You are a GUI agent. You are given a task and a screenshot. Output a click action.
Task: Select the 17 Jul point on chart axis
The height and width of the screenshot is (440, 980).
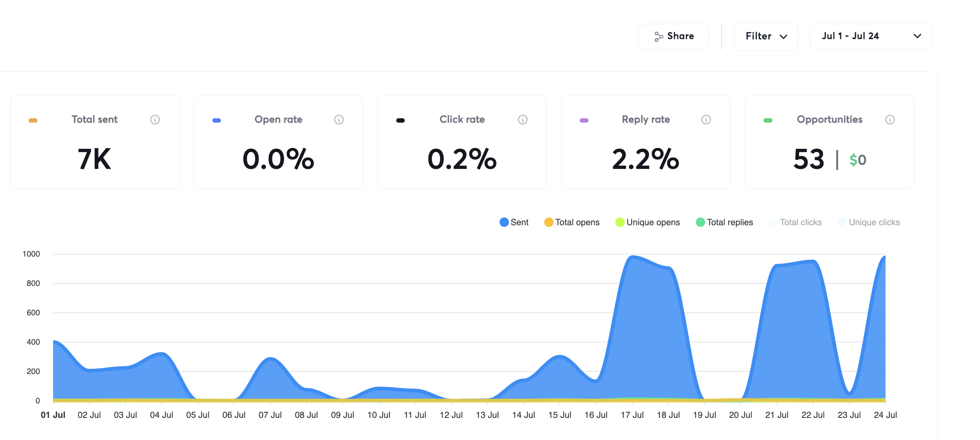coord(632,415)
